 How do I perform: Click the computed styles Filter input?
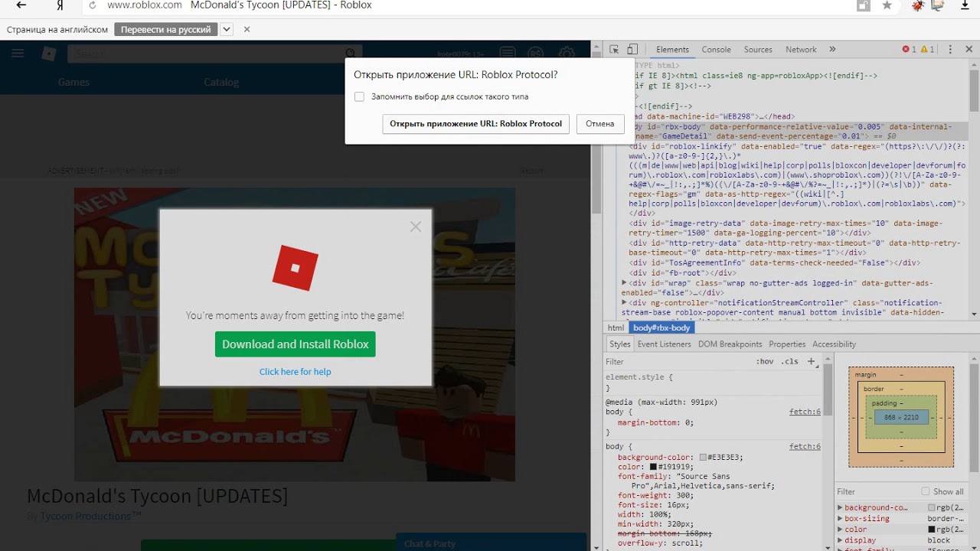point(877,492)
